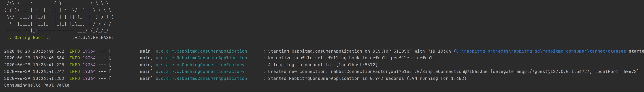Screen dimensions: 644x92
Task: Click the Spring ASCII art banner
Action: tap(59, 17)
